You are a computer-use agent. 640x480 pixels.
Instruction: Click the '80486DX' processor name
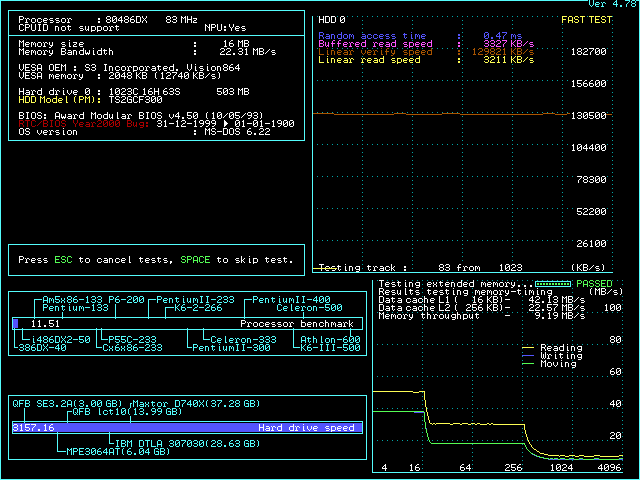click(x=126, y=20)
